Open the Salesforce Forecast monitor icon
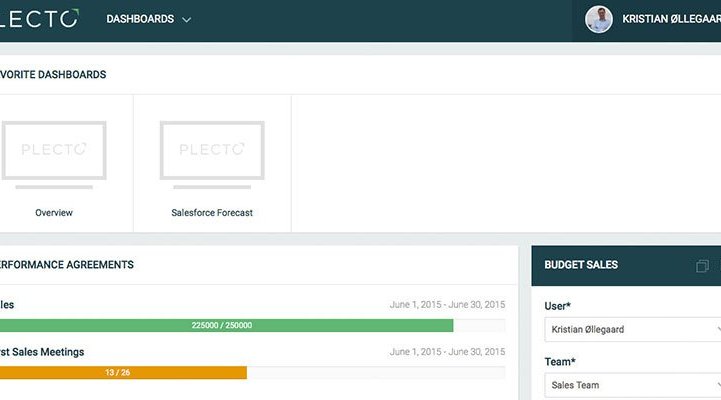721x400 pixels. pyautogui.click(x=212, y=153)
